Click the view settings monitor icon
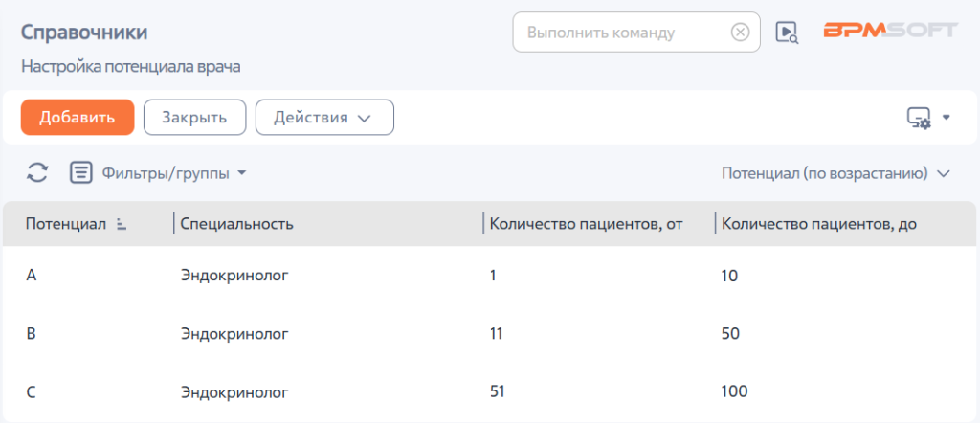Image resolution: width=980 pixels, height=423 pixels. [919, 118]
